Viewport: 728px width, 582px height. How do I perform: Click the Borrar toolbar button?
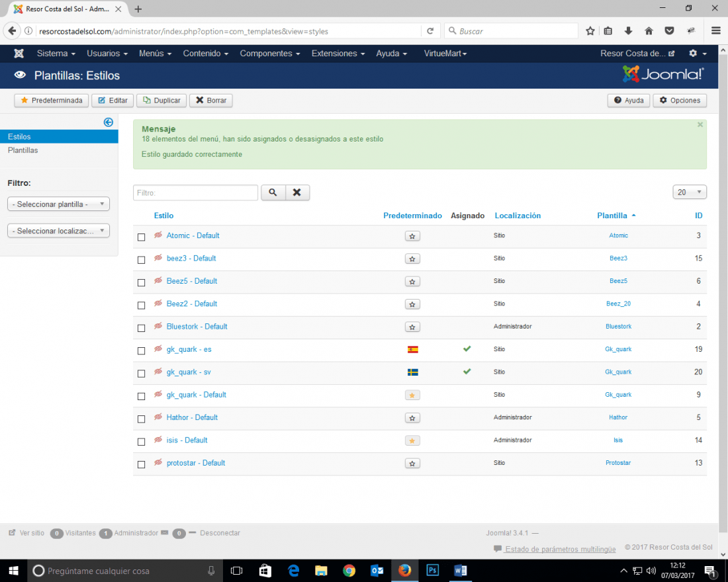pos(210,101)
